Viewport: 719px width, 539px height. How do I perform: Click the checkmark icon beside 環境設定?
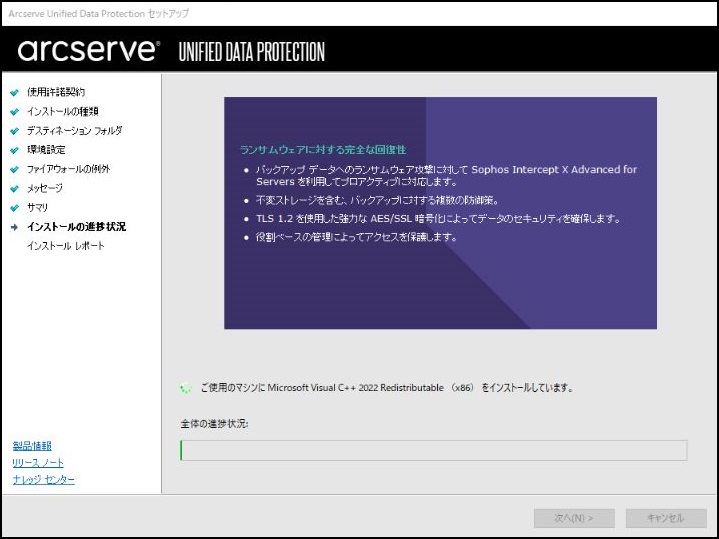point(14,150)
